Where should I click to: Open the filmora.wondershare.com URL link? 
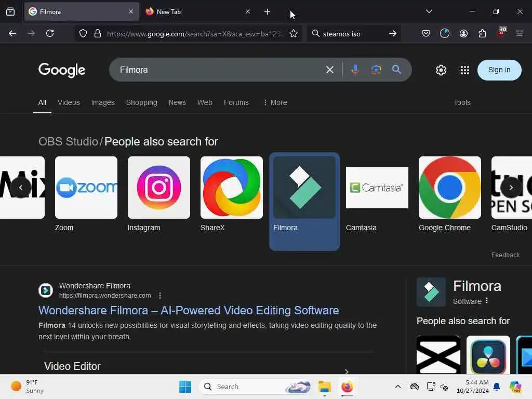click(x=105, y=296)
